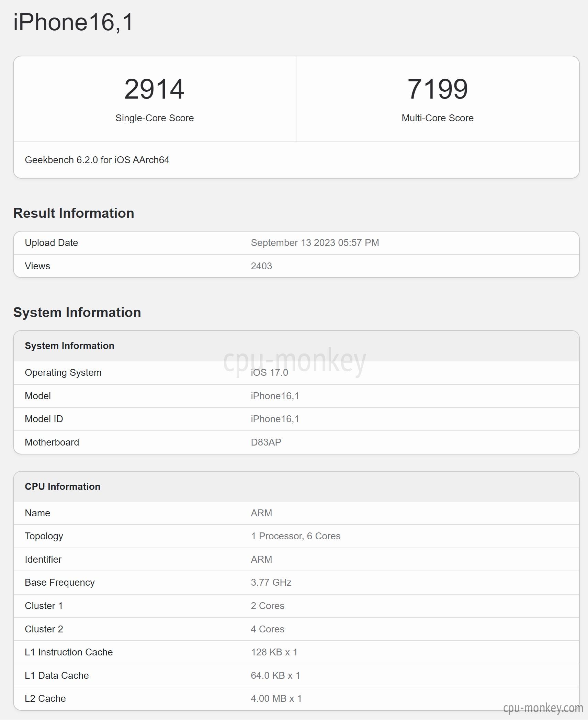Select the 4.00 MB x 1 value
This screenshot has height=720, width=588.
click(276, 698)
